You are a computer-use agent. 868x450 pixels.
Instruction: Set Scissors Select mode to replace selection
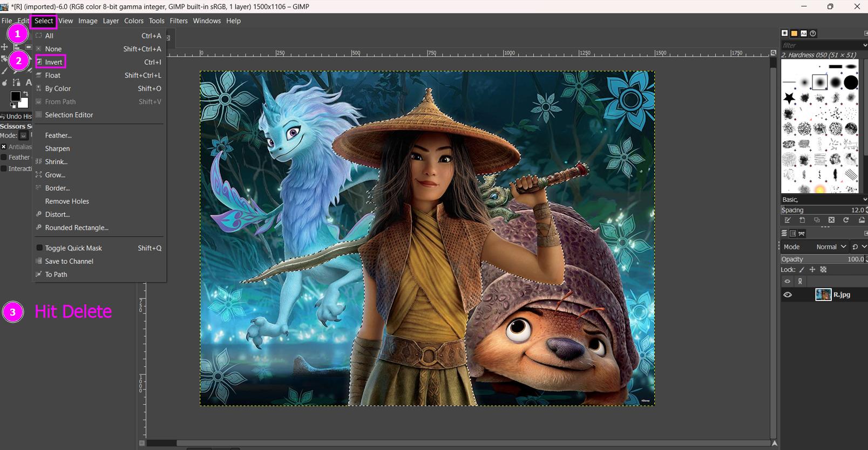click(x=23, y=135)
